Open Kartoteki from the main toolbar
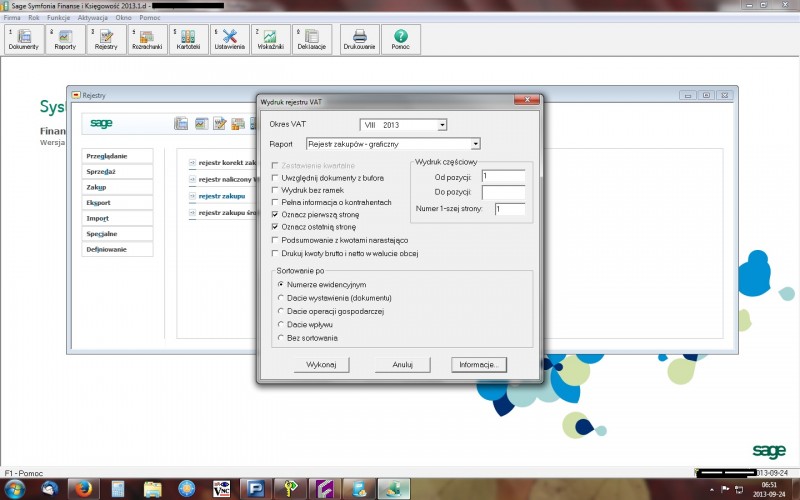Screen dimensions: 800x500 (x=188, y=39)
